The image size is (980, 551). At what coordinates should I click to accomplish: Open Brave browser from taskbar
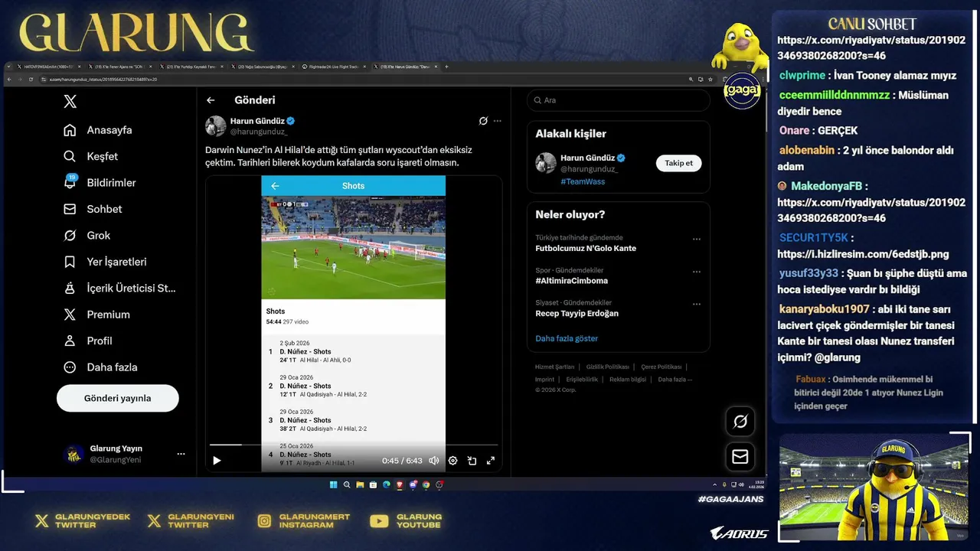click(400, 484)
